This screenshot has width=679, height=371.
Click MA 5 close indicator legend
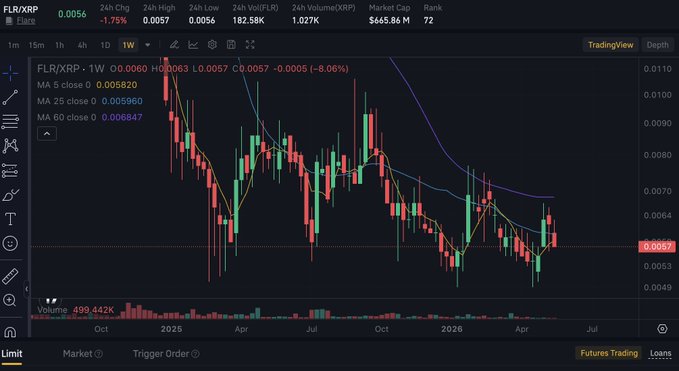87,85
